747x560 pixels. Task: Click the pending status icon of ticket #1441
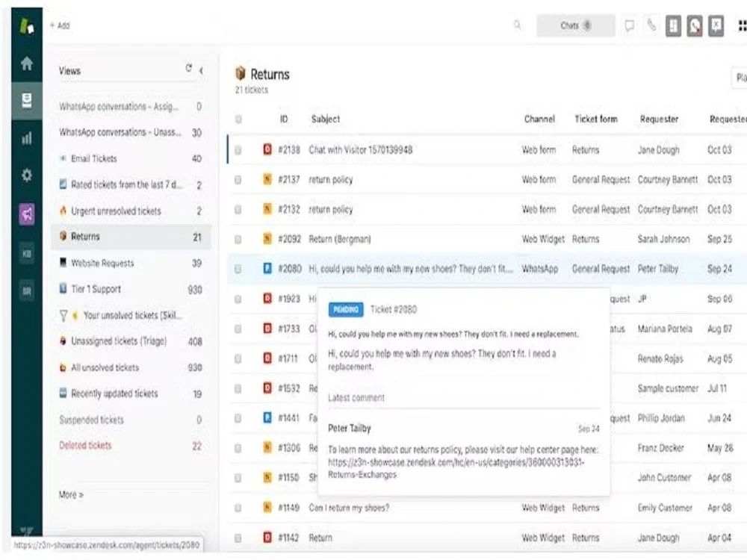coord(267,417)
